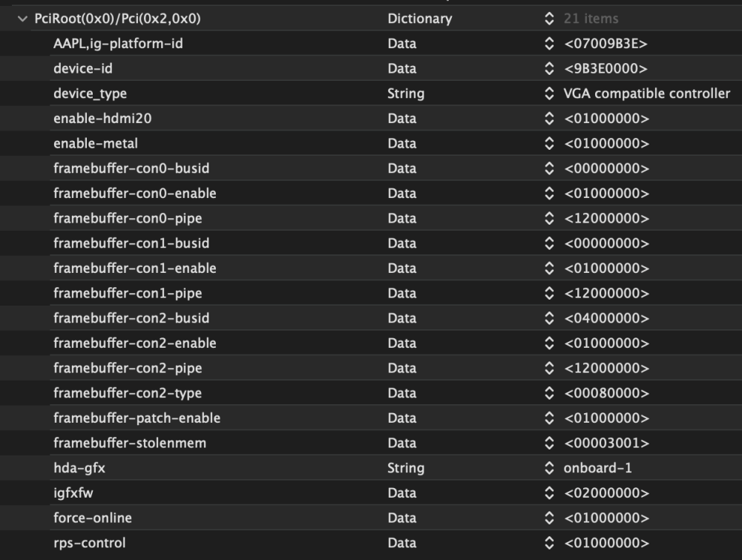The image size is (742, 560).
Task: Edit value <07009B3E> of ig-platform-id
Action: (605, 44)
